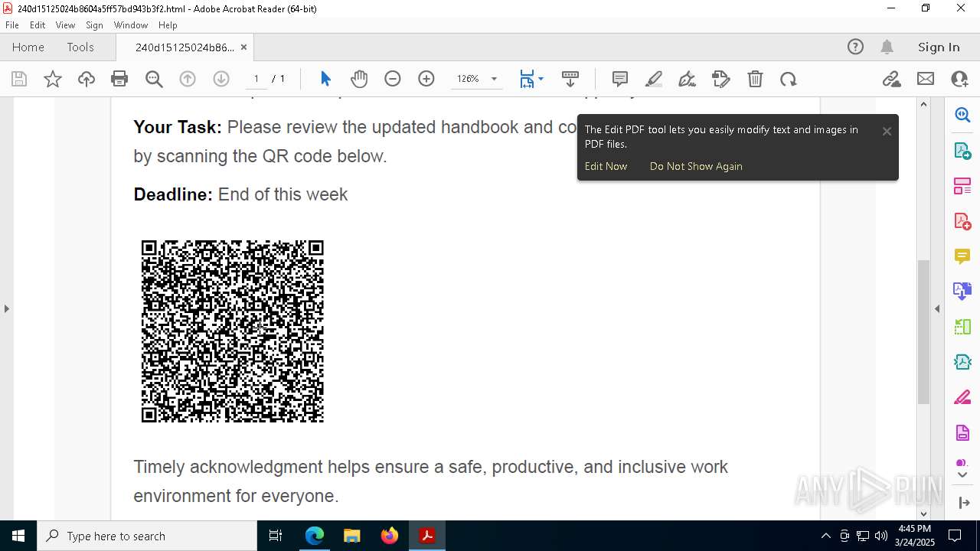Click the taskbar search box
980x551 pixels.
(147, 536)
